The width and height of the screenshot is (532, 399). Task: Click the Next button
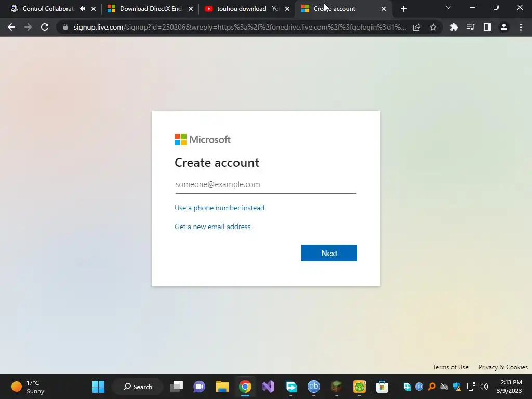[x=329, y=253]
